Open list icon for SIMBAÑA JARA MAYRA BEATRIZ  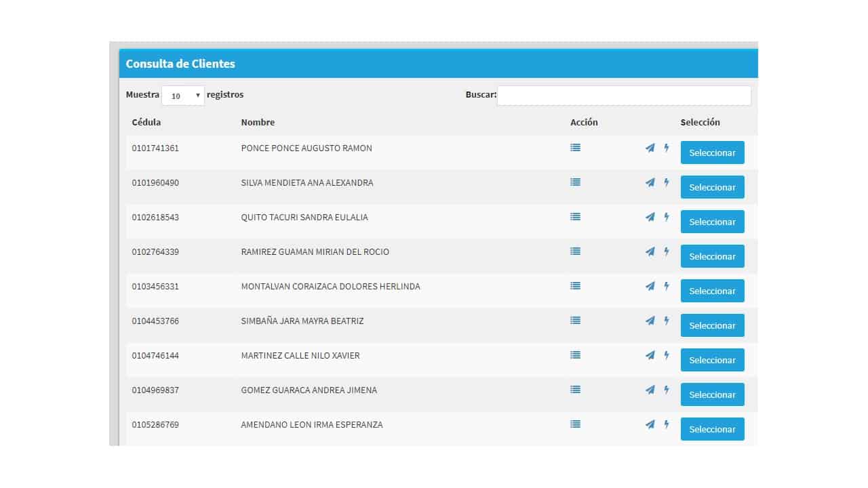click(x=575, y=320)
